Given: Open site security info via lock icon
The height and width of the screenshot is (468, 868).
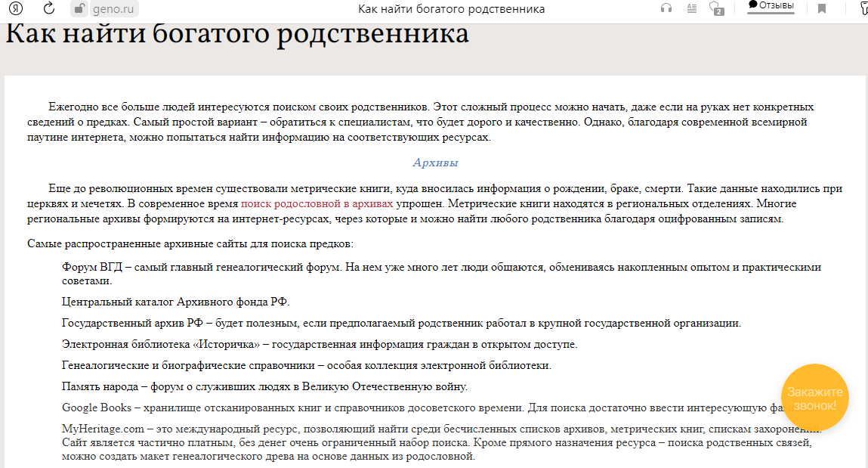Looking at the screenshot, I should pyautogui.click(x=80, y=8).
